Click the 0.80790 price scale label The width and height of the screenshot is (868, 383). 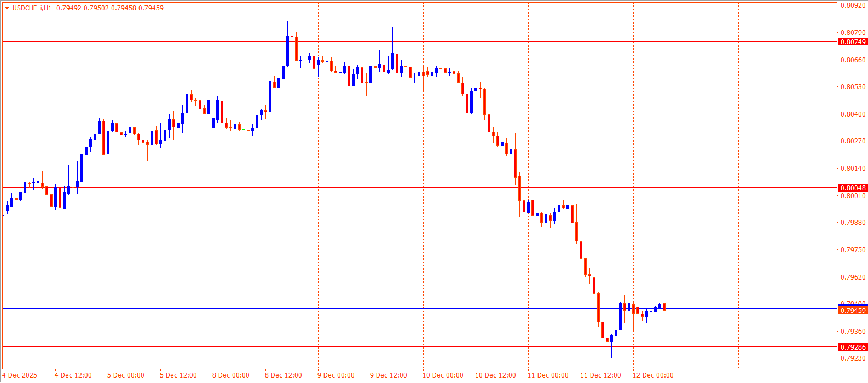tap(853, 33)
